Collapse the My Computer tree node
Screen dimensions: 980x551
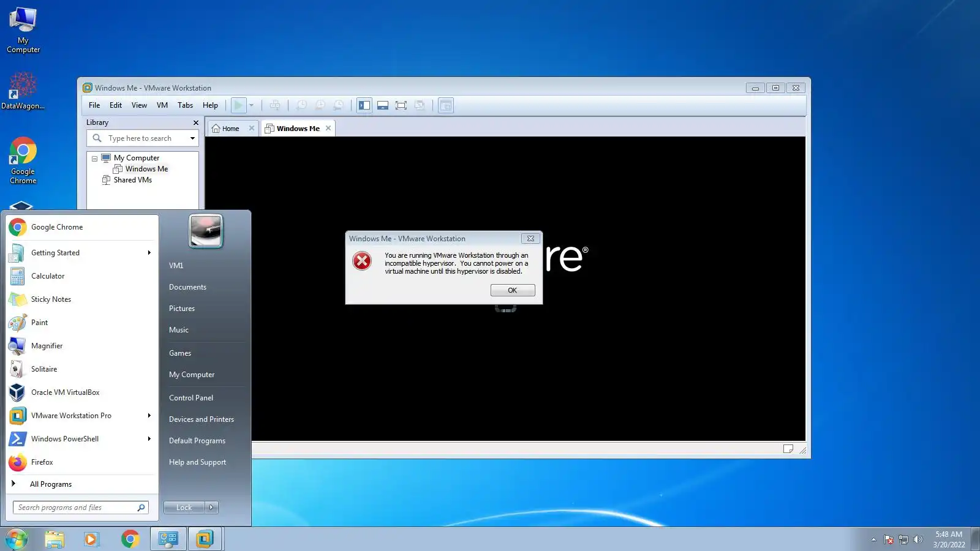click(x=94, y=159)
